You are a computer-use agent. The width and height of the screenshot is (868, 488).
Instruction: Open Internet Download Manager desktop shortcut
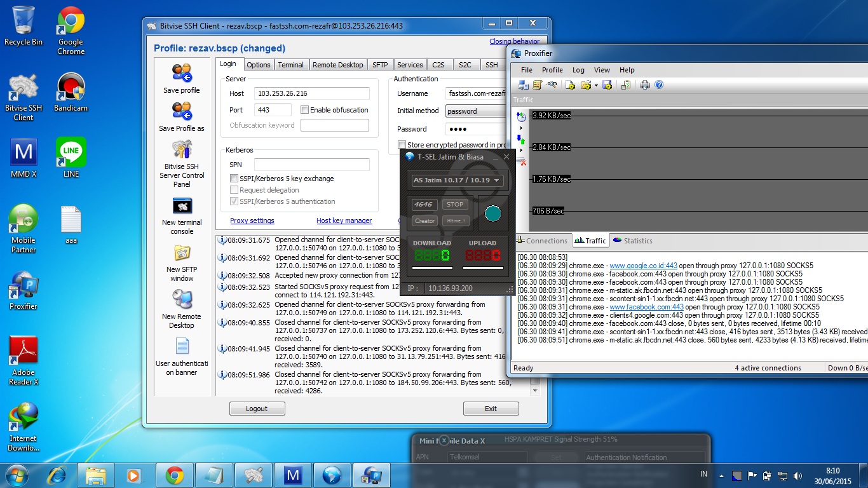[x=24, y=428]
